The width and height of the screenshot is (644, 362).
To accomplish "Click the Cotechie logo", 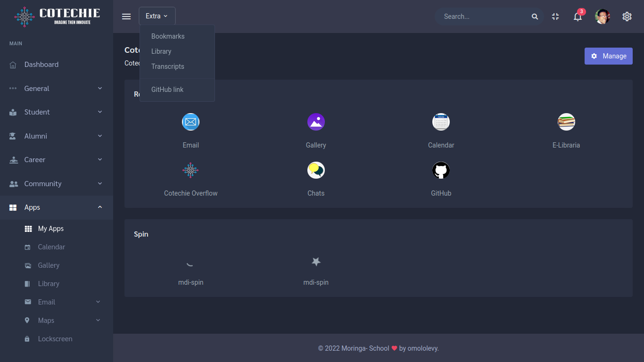I will click(57, 16).
